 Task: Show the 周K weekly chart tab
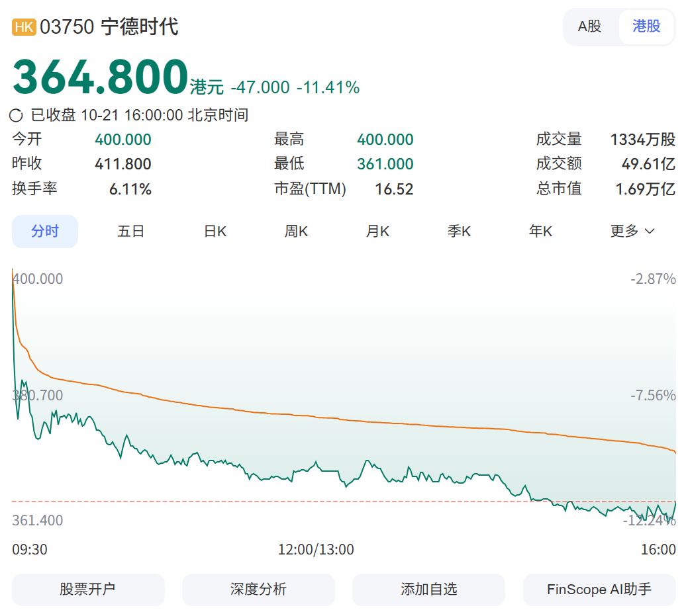coord(296,232)
